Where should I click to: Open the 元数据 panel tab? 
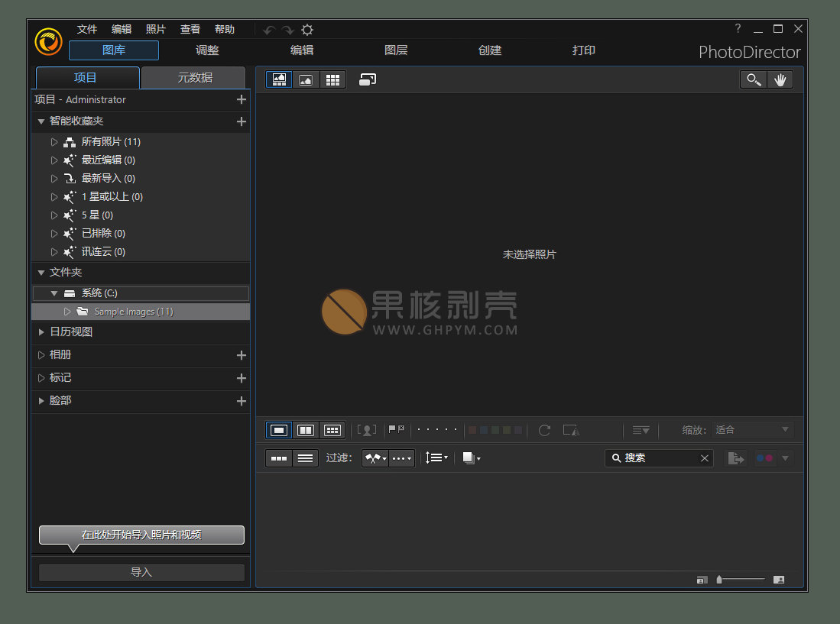(194, 78)
